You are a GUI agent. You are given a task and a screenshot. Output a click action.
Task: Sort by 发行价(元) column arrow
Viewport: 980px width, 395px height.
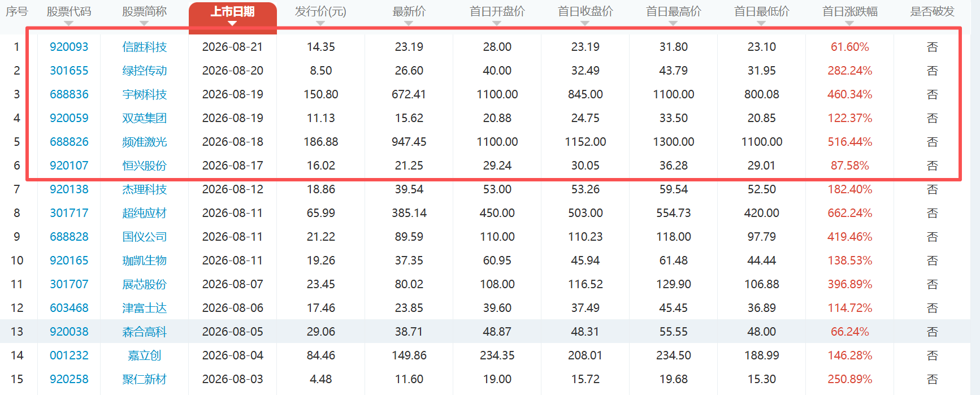[320, 23]
